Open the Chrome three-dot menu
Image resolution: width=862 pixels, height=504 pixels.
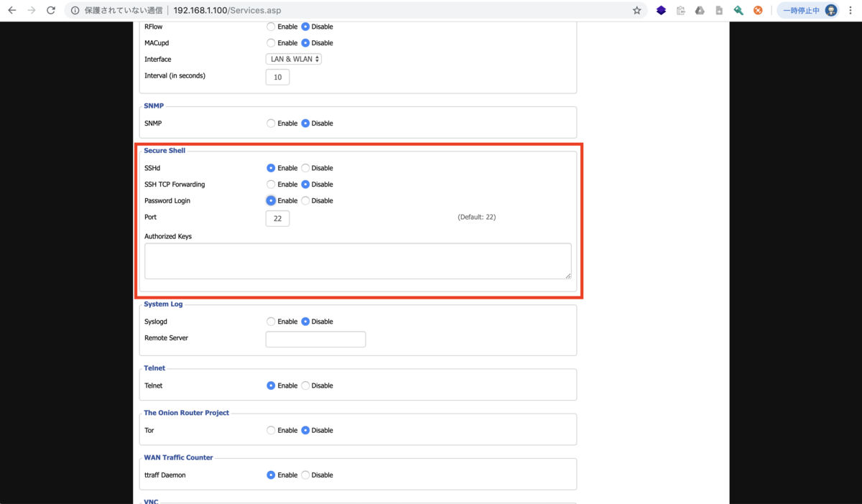pyautogui.click(x=851, y=11)
